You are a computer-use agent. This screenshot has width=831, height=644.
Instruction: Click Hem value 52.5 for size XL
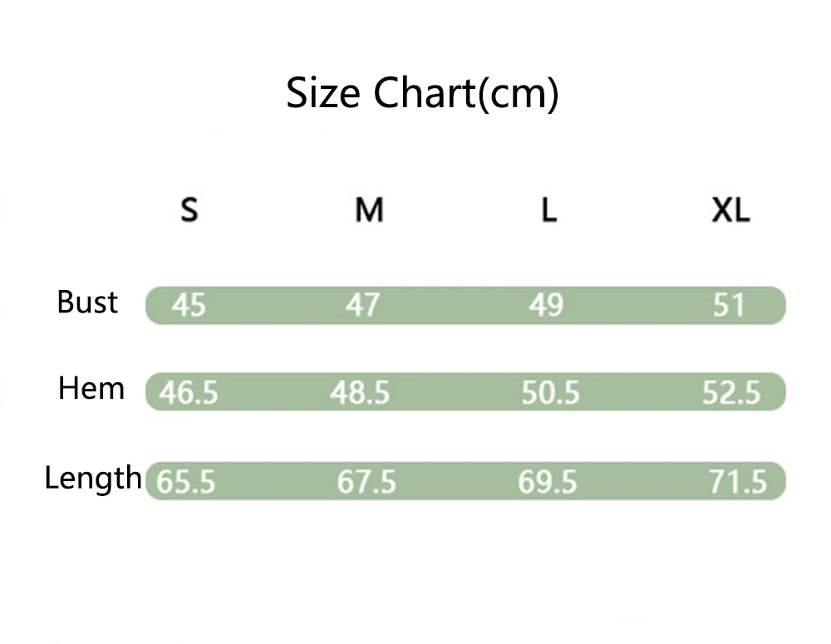731,392
